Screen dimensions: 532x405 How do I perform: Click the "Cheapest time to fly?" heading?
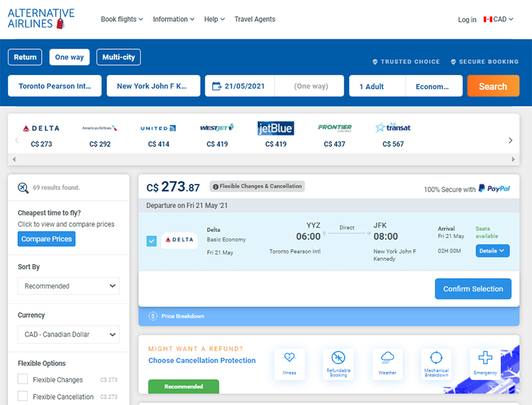[49, 213]
